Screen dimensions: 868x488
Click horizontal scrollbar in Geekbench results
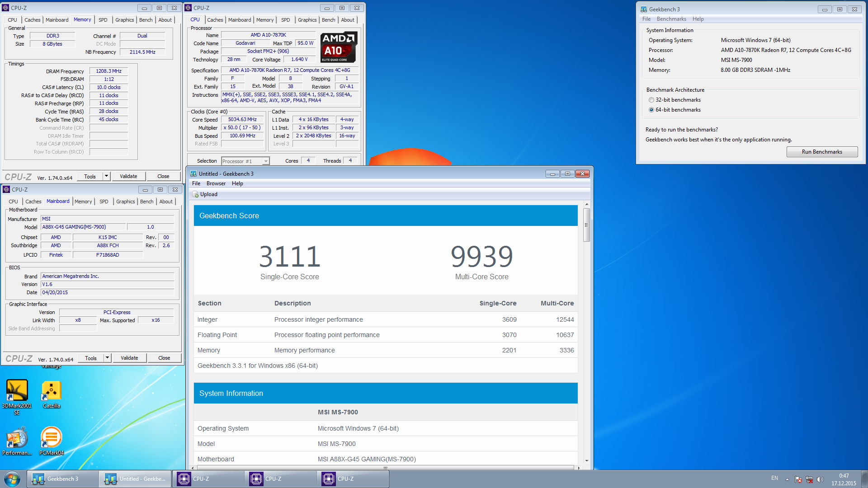pyautogui.click(x=386, y=468)
